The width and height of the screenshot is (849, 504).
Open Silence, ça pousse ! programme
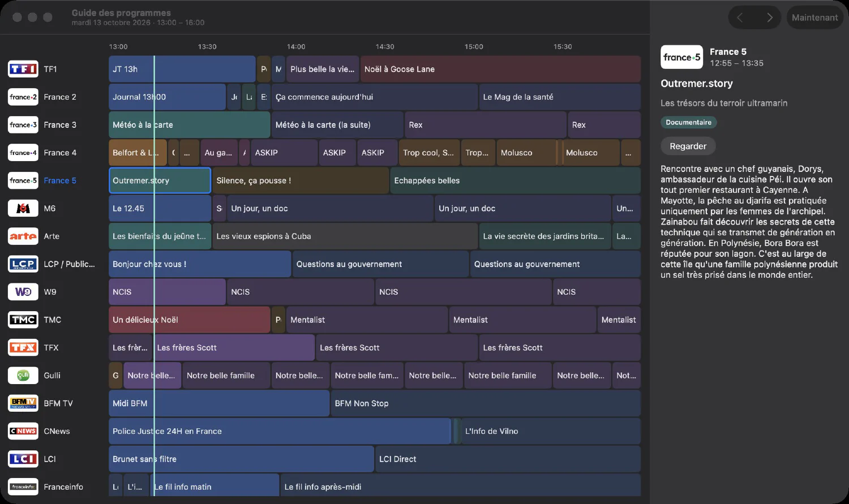point(301,180)
